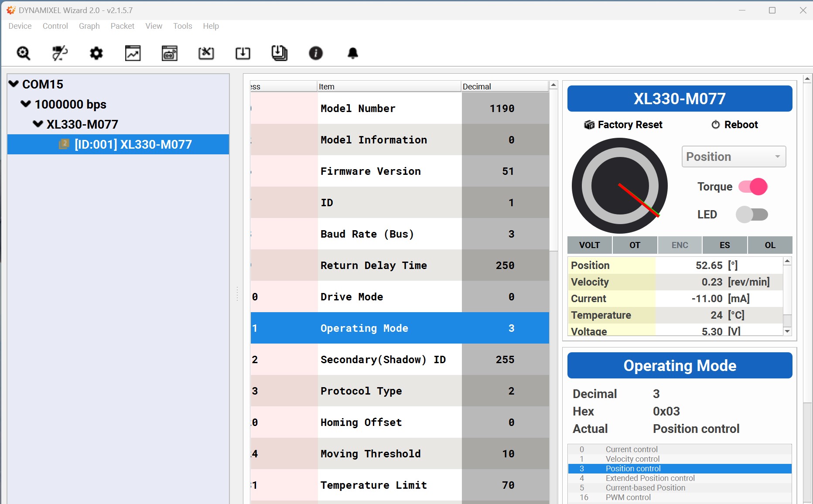The width and height of the screenshot is (813, 504).
Task: Click the ID row value 1
Action: [506, 202]
